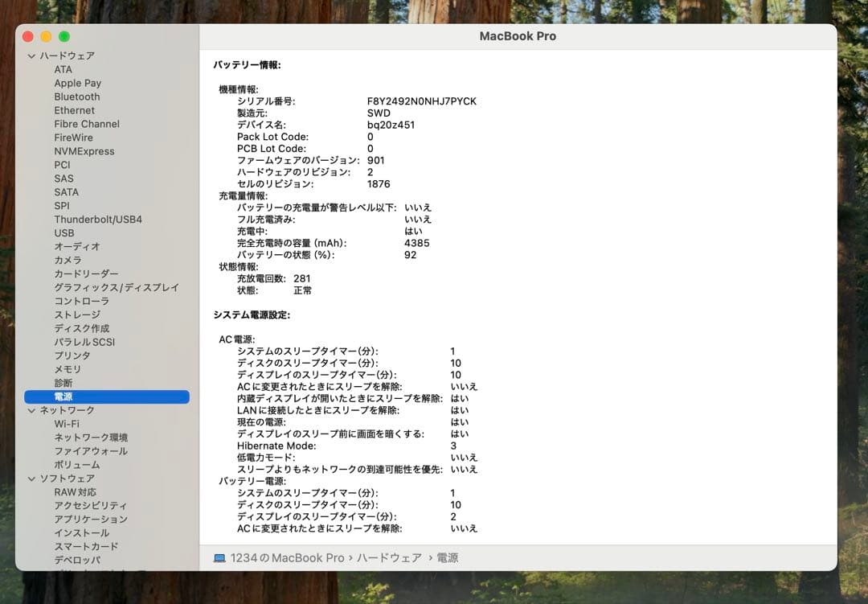Select カメラ in the sidebar
The height and width of the screenshot is (604, 868).
[68, 261]
